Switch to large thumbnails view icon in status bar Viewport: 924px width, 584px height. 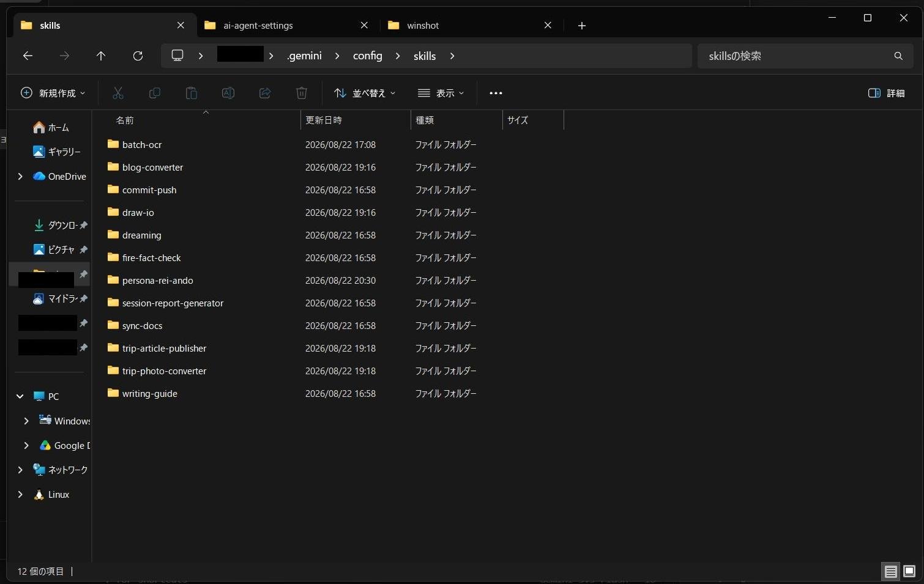coord(909,571)
